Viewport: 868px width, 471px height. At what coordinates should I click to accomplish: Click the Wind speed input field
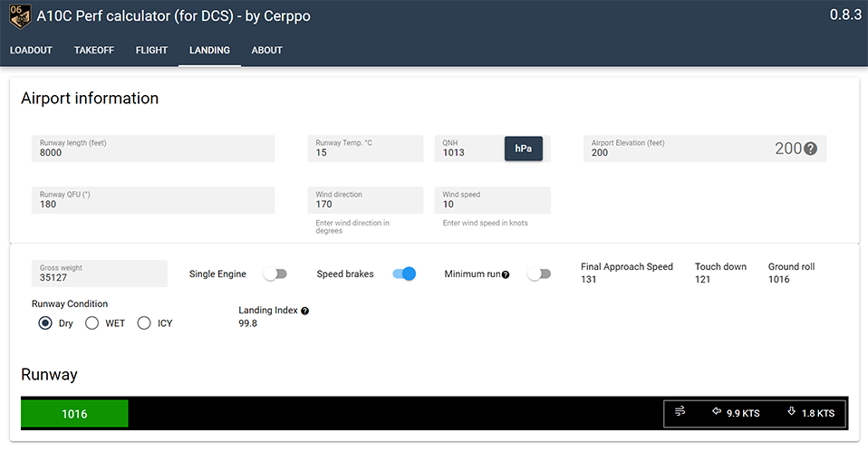click(x=492, y=200)
